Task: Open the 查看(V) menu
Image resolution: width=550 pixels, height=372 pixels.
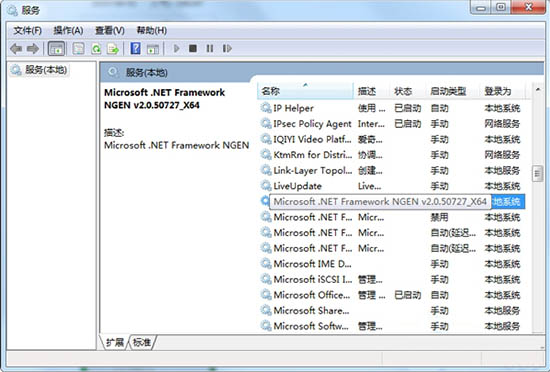Action: [x=110, y=31]
